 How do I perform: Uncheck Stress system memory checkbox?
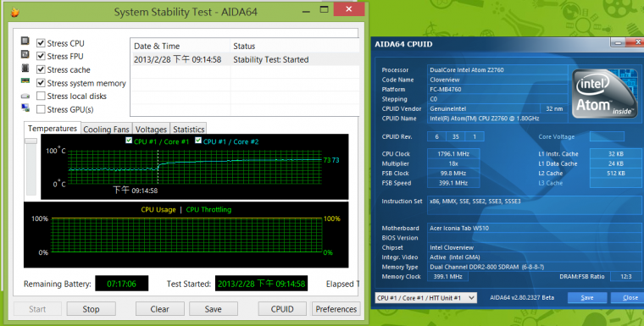[41, 83]
